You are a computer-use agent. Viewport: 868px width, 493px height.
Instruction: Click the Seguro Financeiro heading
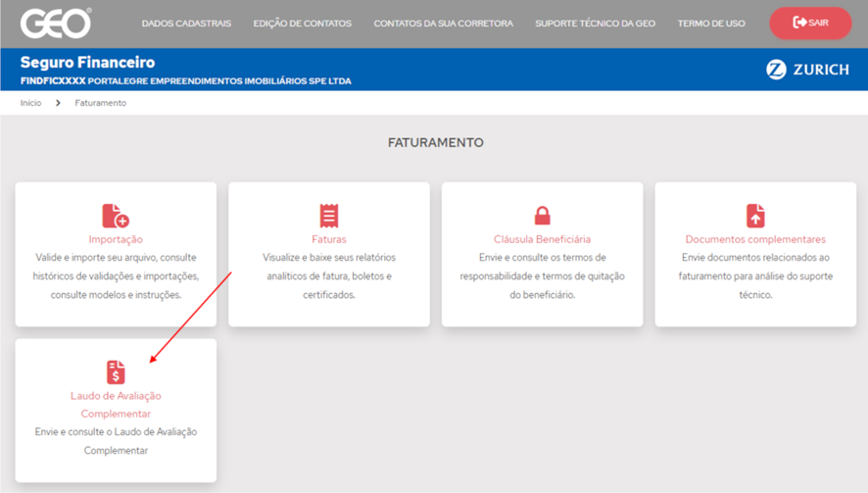pyautogui.click(x=87, y=62)
